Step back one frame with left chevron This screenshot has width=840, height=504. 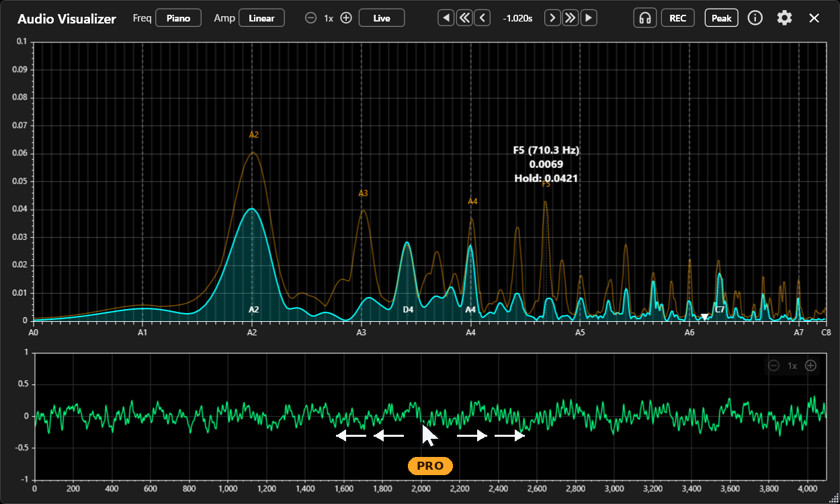click(x=482, y=18)
